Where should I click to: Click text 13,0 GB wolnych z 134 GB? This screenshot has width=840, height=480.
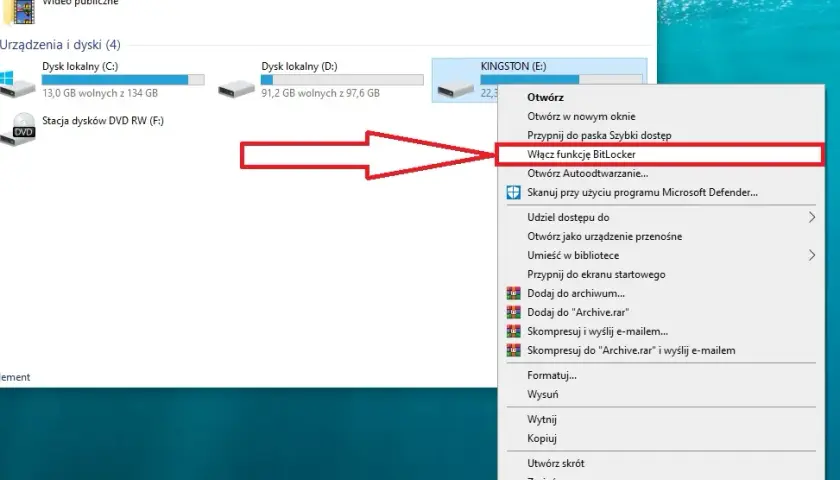pyautogui.click(x=100, y=93)
